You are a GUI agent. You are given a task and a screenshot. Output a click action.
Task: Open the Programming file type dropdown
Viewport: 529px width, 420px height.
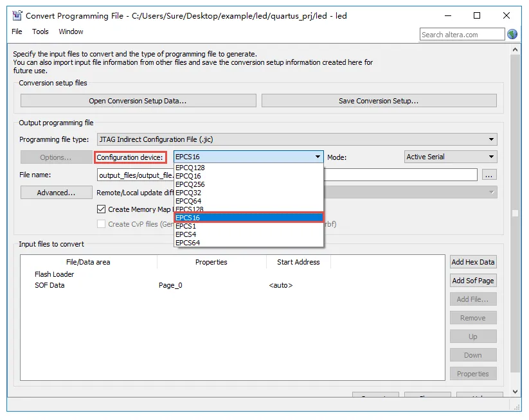pyautogui.click(x=297, y=139)
